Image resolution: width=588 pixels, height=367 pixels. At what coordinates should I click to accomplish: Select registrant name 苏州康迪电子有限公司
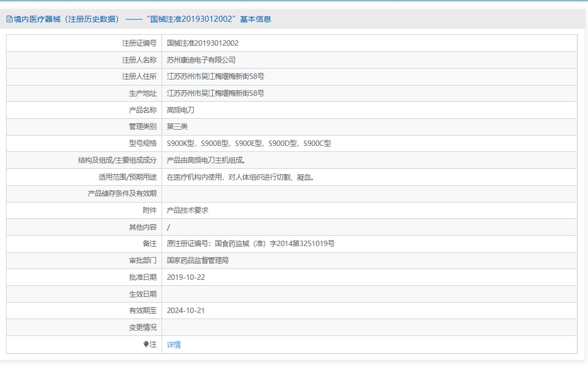201,60
